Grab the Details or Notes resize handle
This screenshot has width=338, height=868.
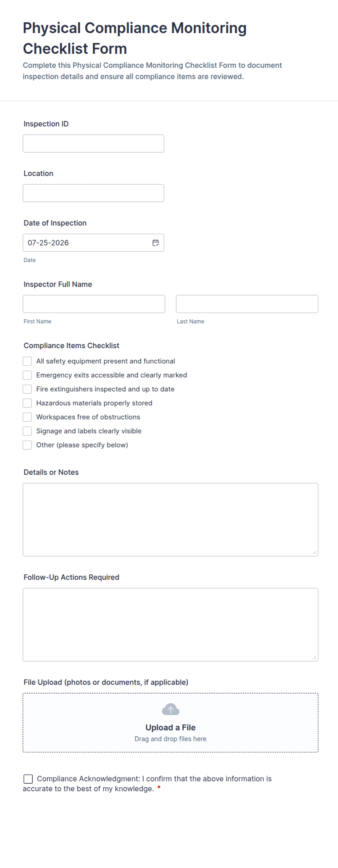[314, 552]
